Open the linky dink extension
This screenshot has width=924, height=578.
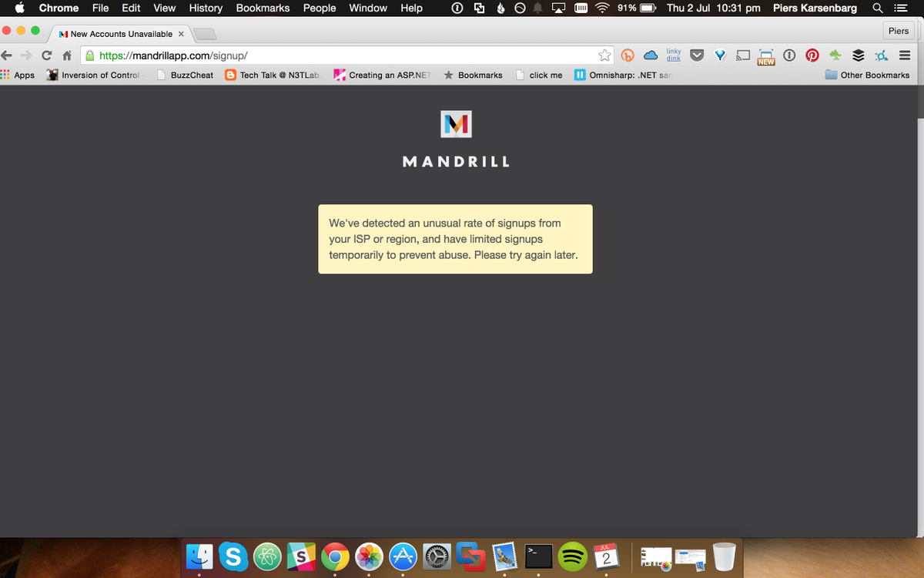point(674,55)
